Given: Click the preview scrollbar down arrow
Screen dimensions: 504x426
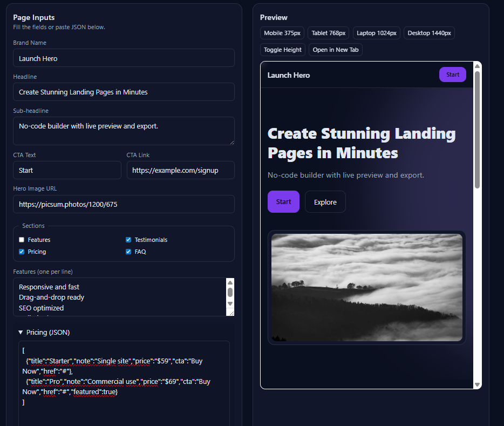Looking at the screenshot, I should pyautogui.click(x=477, y=384).
